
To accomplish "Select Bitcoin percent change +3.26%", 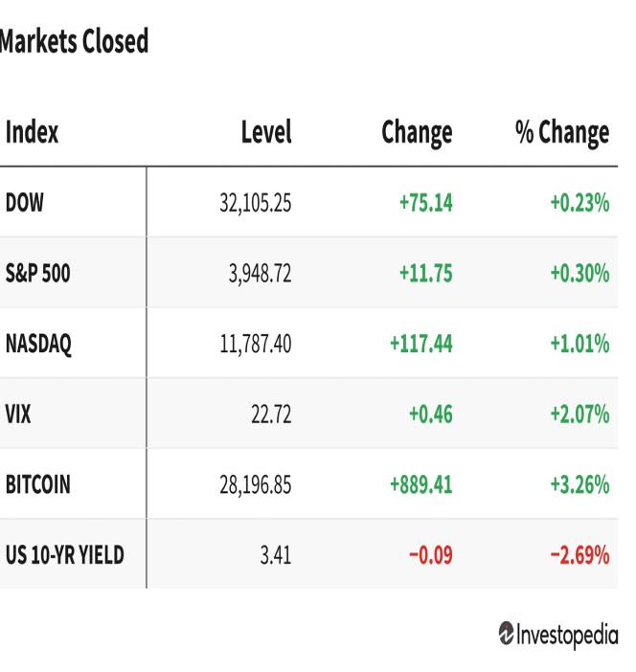I will pos(579,484).
